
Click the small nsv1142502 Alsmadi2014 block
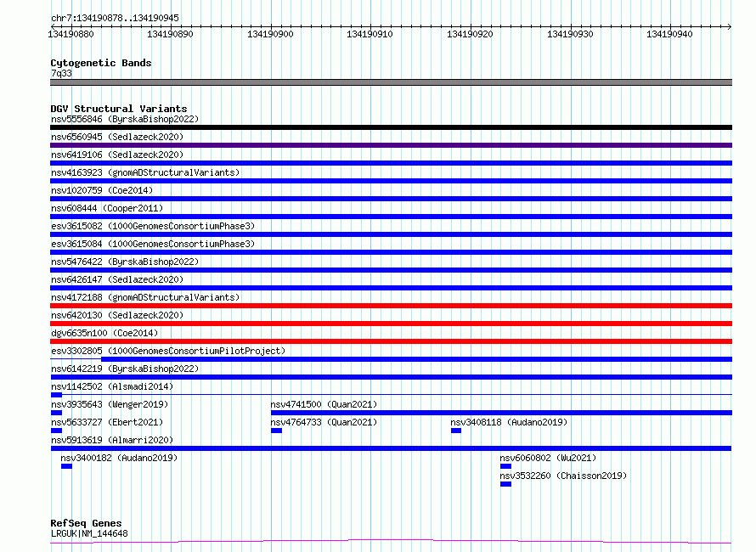pos(56,395)
